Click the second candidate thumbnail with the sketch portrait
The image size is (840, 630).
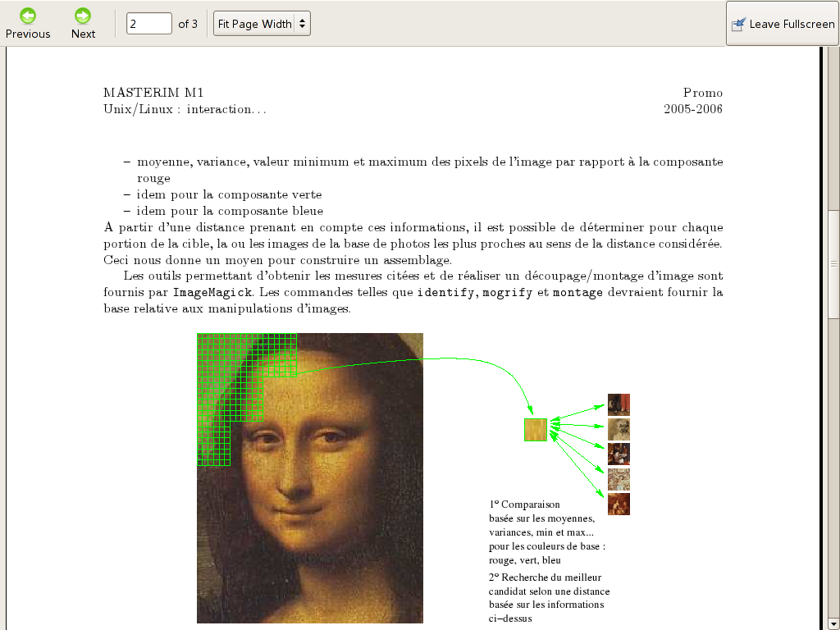coord(619,430)
